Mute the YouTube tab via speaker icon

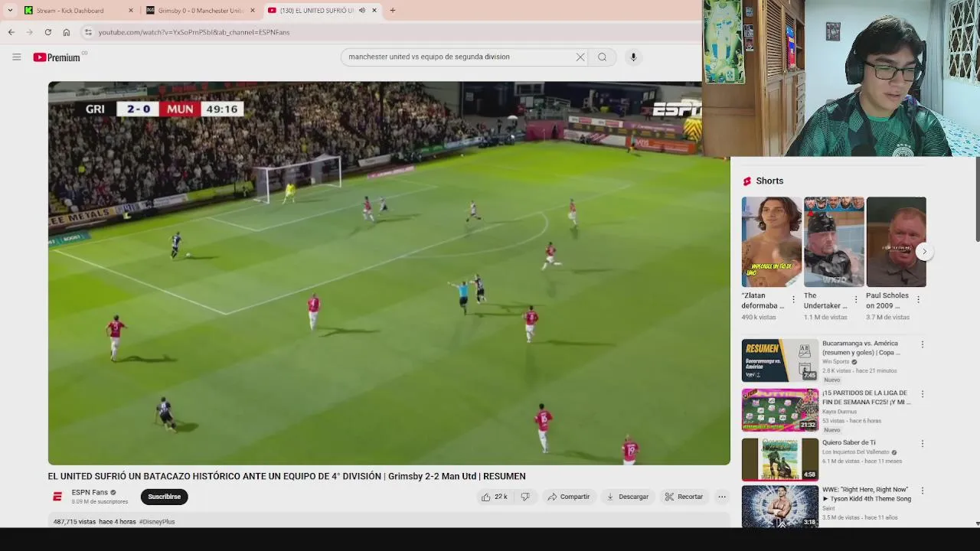pos(361,11)
